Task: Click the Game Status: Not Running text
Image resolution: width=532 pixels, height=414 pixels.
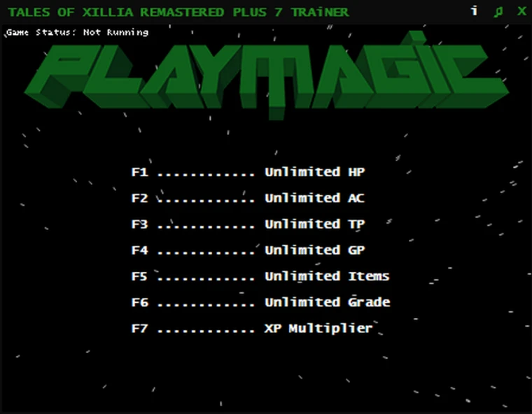Action: tap(78, 33)
